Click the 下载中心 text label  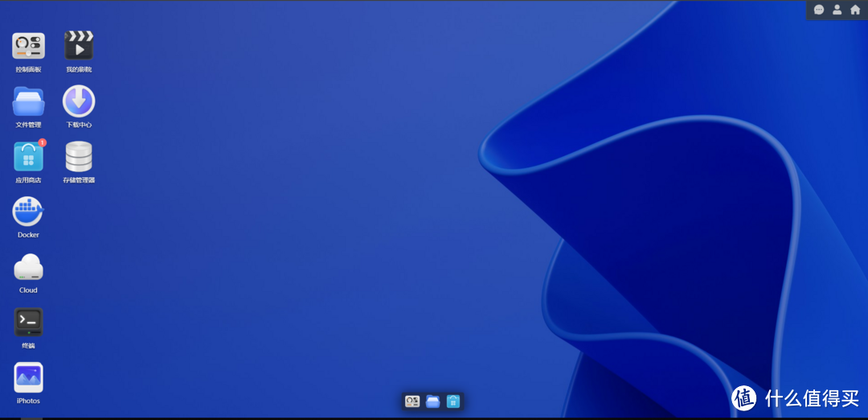click(x=79, y=125)
